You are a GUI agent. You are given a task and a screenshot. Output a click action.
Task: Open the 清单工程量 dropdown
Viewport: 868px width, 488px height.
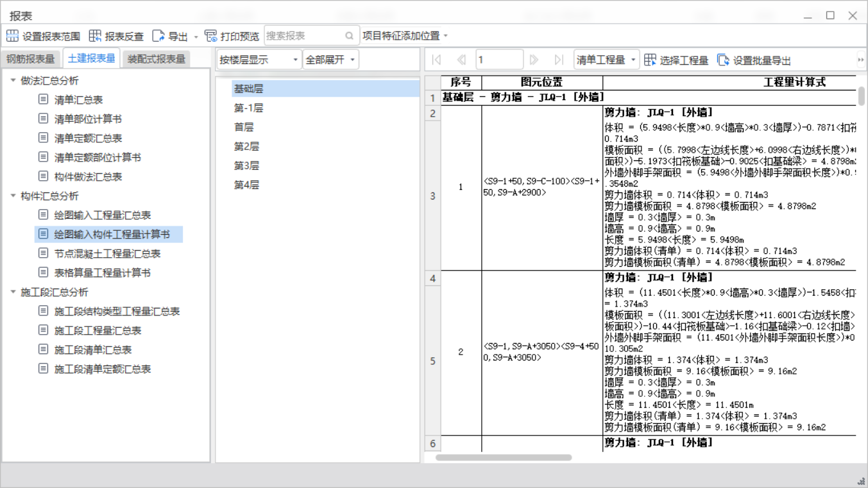[606, 60]
